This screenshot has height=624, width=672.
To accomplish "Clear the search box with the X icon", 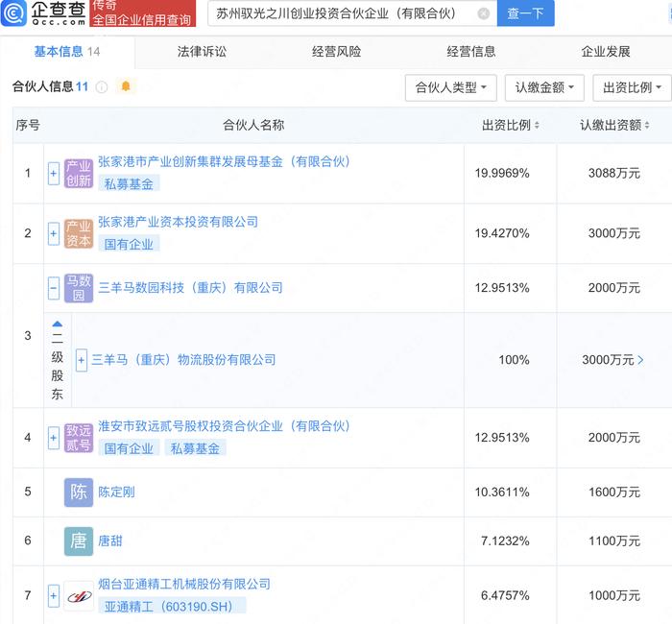I will (484, 13).
